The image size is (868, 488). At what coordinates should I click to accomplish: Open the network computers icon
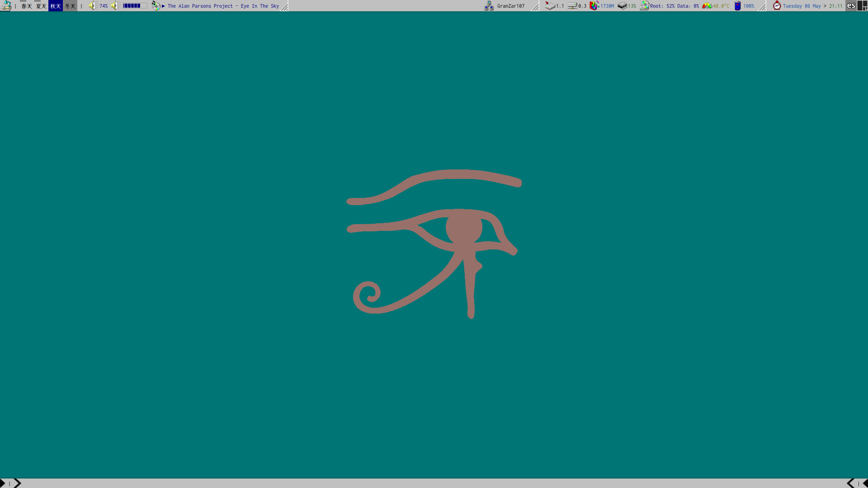tap(489, 6)
